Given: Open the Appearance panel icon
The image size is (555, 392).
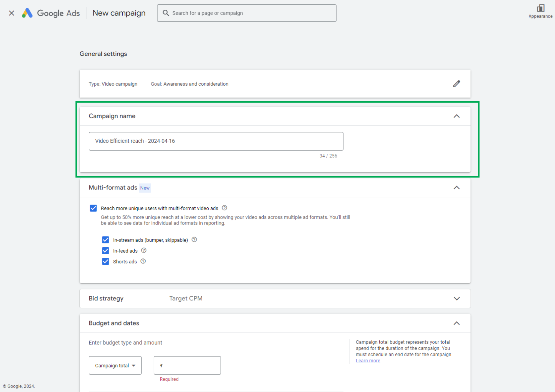Looking at the screenshot, I should point(540,8).
